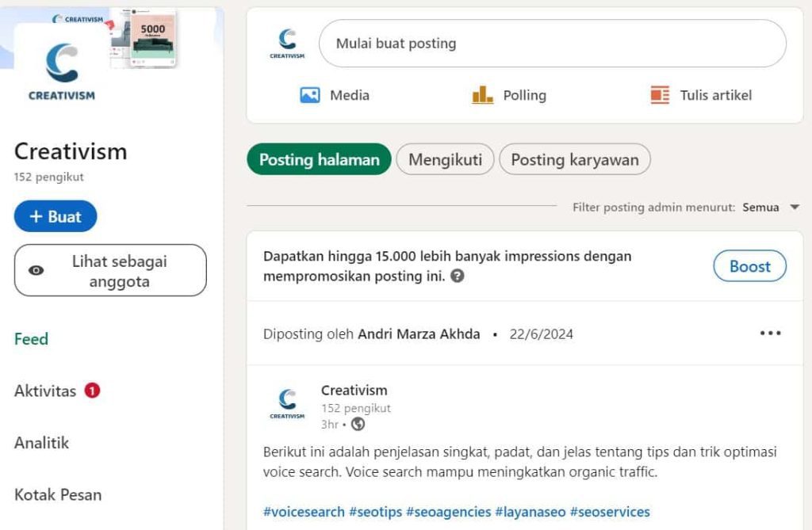Attach Media to a new post
812x530 pixels.
click(334, 95)
